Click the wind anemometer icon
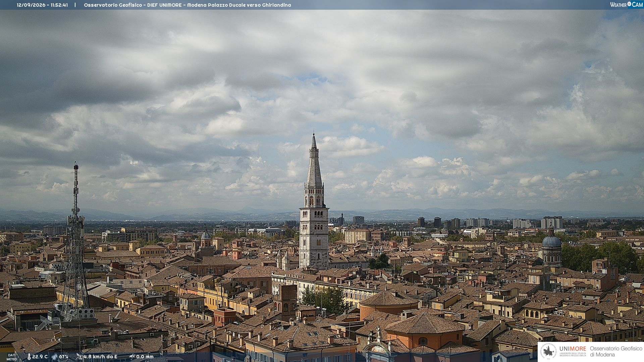This screenshot has width=644, height=362. pos(79,357)
